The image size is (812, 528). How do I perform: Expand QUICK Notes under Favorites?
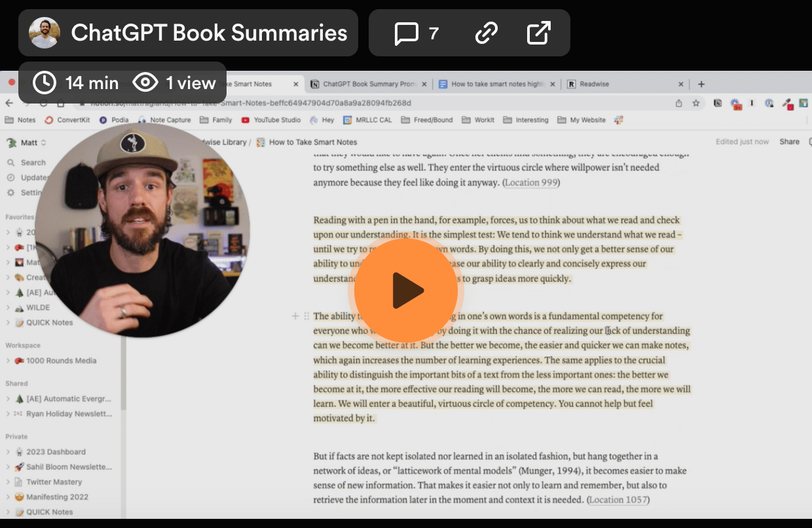click(9, 322)
